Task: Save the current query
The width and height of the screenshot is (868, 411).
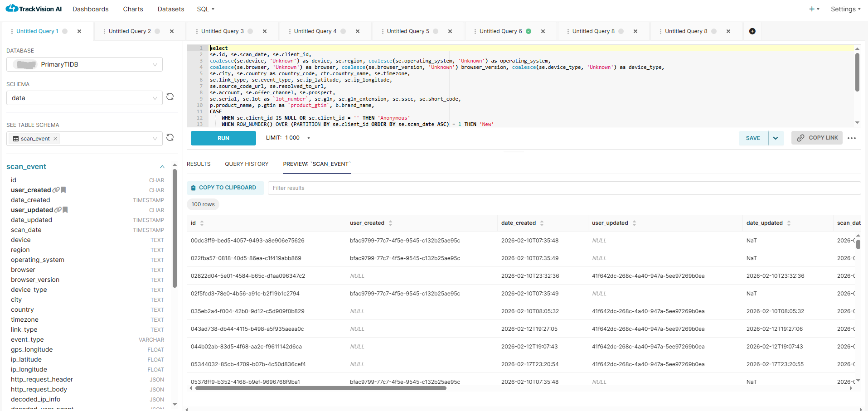Action: [753, 138]
